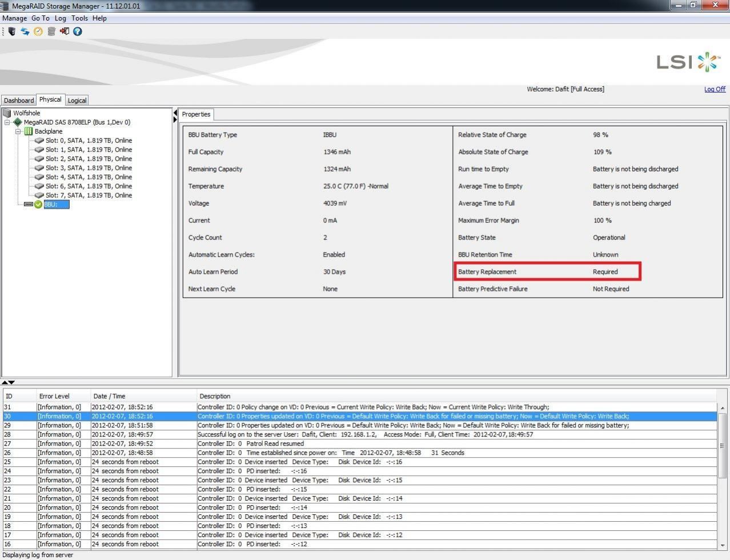Click the Log Off link
The height and width of the screenshot is (560, 730).
coord(715,89)
